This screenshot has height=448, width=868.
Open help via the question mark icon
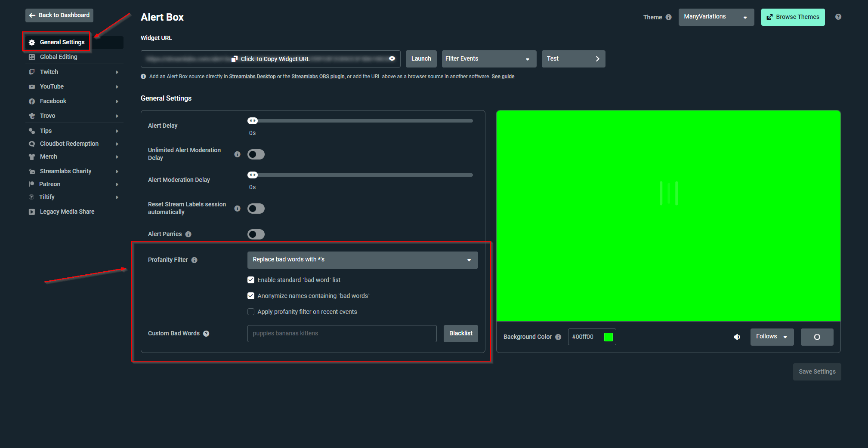837,17
